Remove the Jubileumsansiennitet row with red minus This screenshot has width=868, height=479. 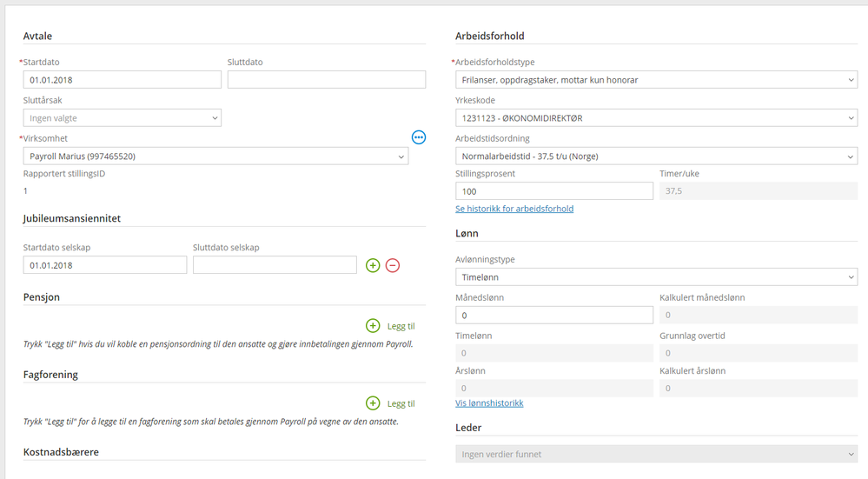tap(393, 265)
